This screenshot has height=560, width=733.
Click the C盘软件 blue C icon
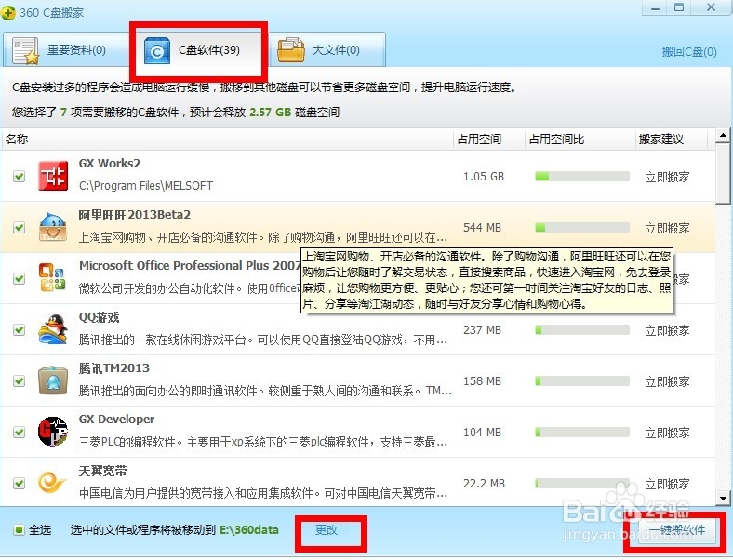click(x=157, y=50)
